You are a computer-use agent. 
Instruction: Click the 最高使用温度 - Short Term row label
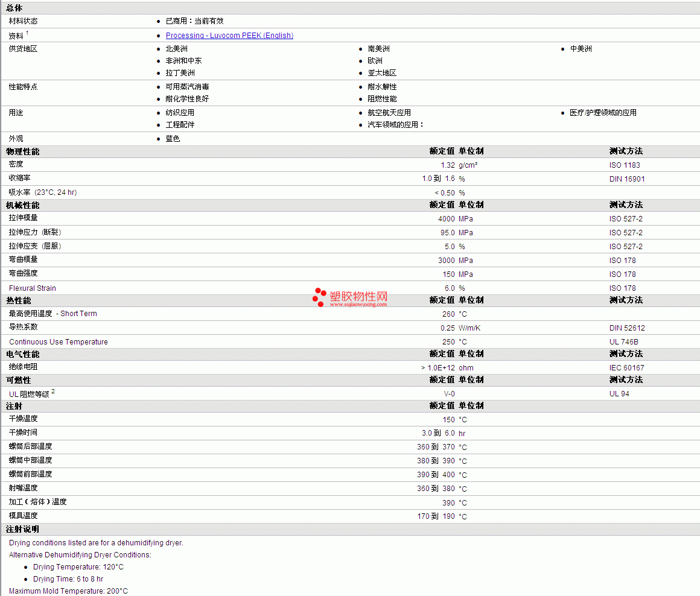pos(52,314)
